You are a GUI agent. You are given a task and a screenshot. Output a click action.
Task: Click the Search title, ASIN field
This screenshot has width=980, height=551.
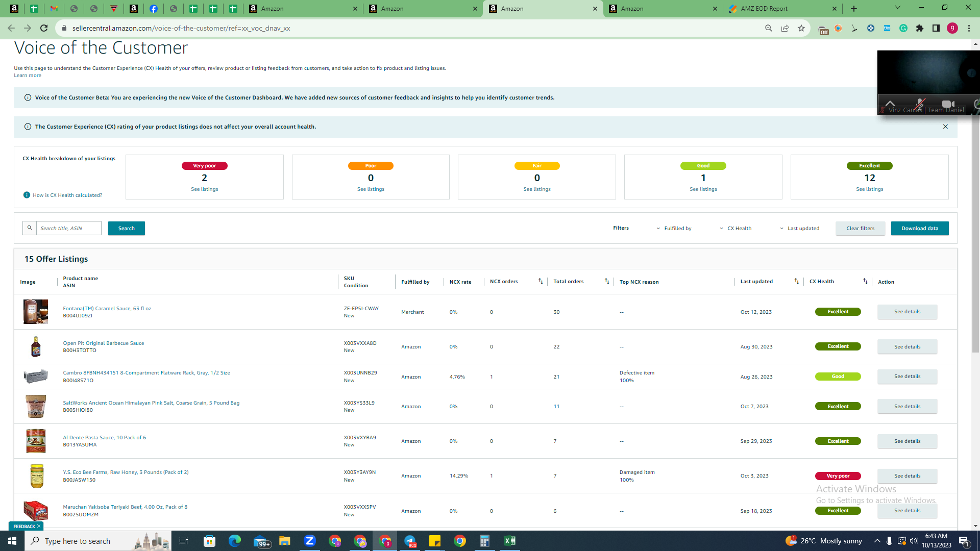tap(69, 228)
